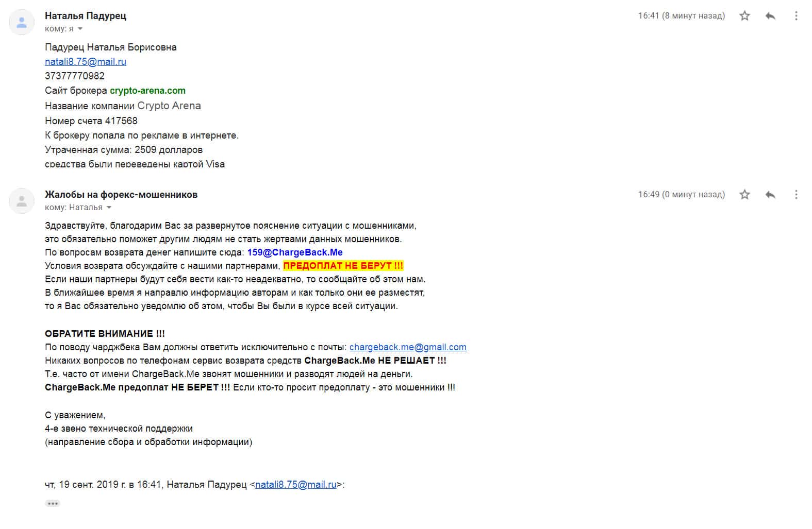The width and height of the screenshot is (812, 529).
Task: Open more options for the Жалобы на форекс-мошенников message
Action: (x=796, y=195)
